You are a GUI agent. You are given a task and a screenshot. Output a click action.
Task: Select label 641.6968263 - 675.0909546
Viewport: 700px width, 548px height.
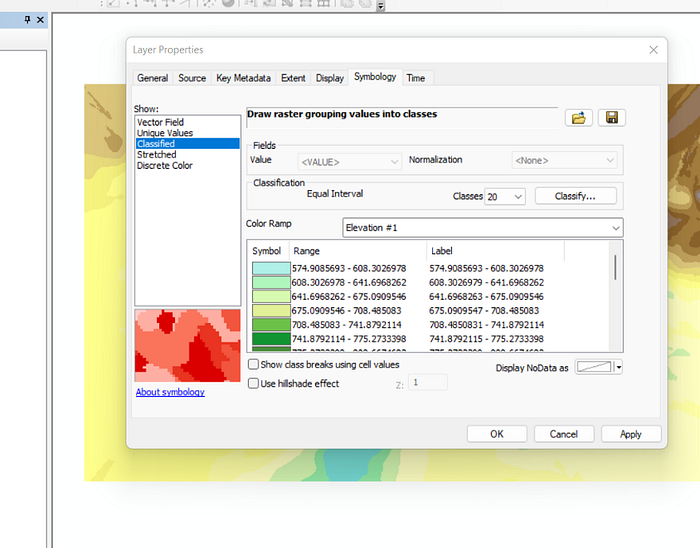click(486, 296)
